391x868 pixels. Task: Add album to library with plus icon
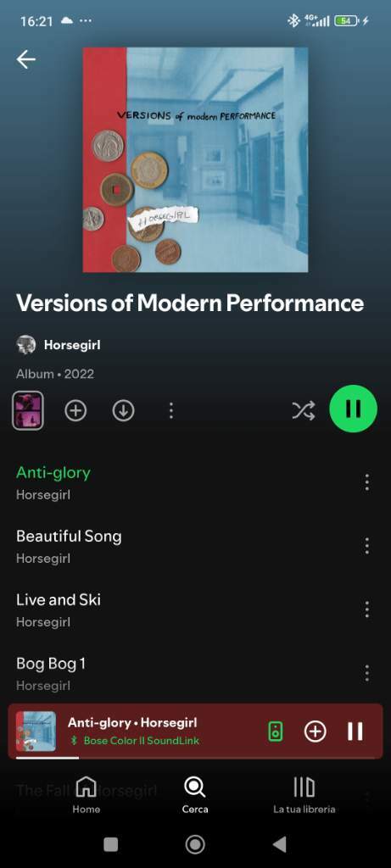pos(75,411)
